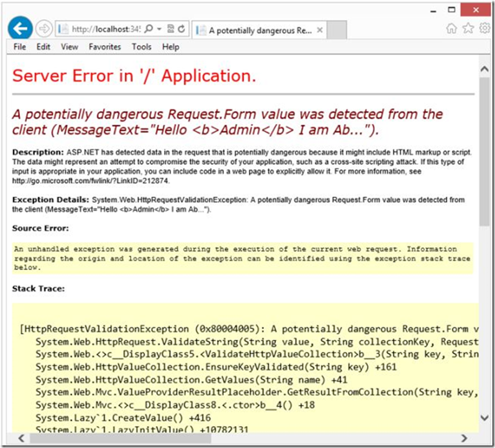
Task: Maximize the browser window
Action: pyautogui.click(x=452, y=10)
